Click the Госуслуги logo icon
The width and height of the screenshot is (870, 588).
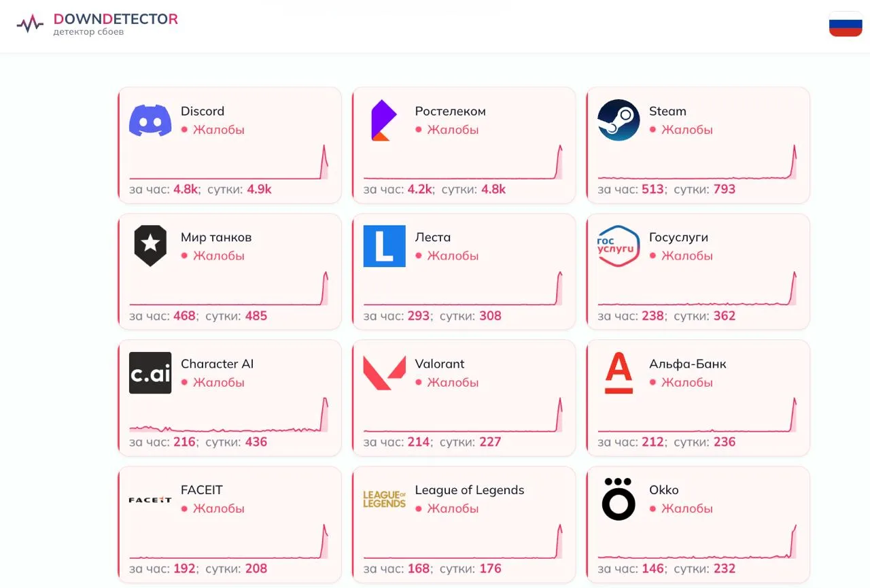point(619,246)
